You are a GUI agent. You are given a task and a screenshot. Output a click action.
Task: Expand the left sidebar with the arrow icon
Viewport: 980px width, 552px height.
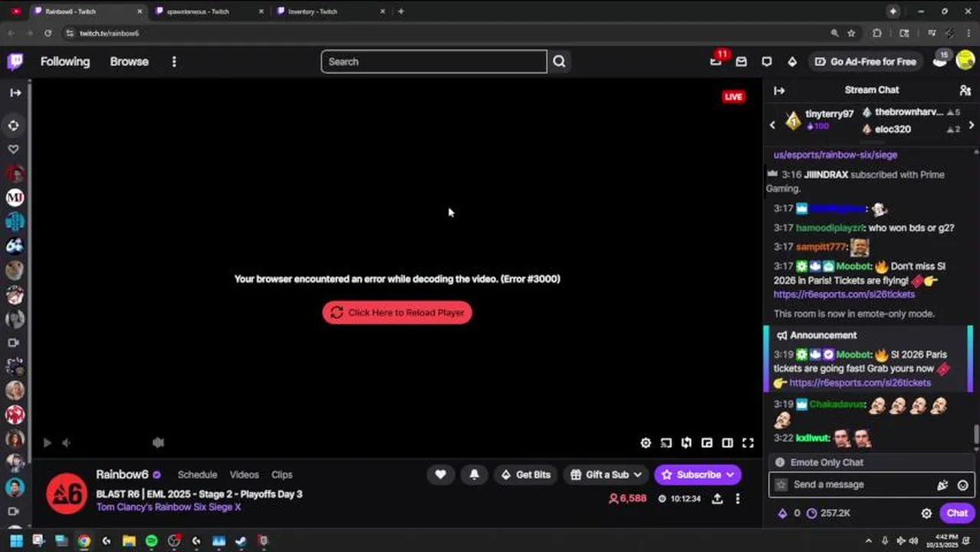click(x=15, y=93)
